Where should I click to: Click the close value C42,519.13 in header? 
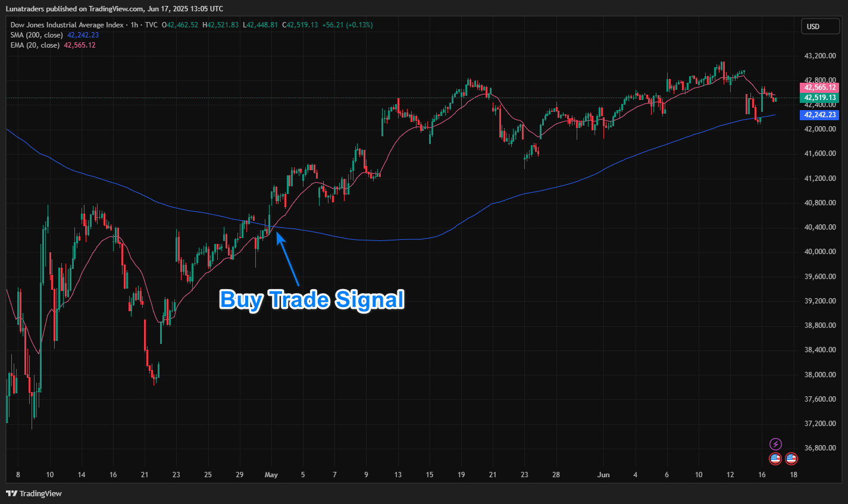click(x=300, y=25)
